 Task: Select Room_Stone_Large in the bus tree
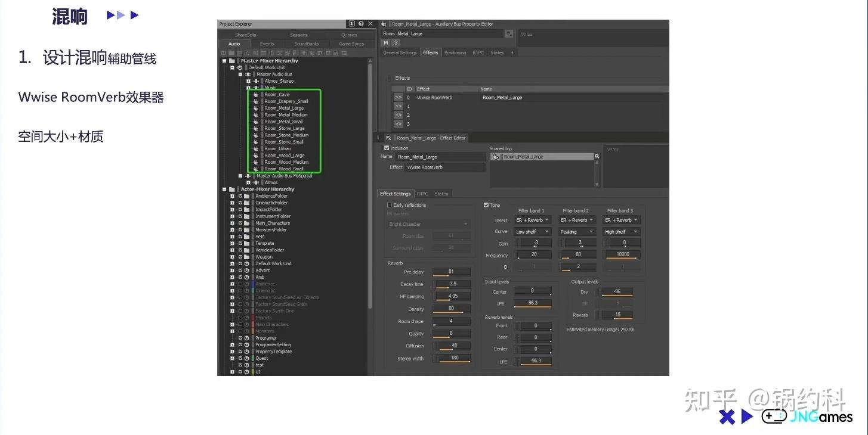click(284, 128)
